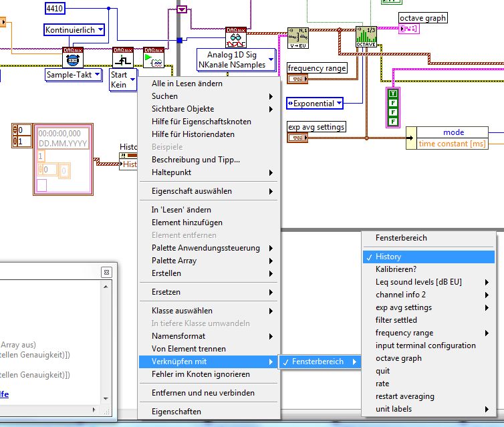Choose filter settled control
Screen dimensions: 504x427
click(x=428, y=320)
